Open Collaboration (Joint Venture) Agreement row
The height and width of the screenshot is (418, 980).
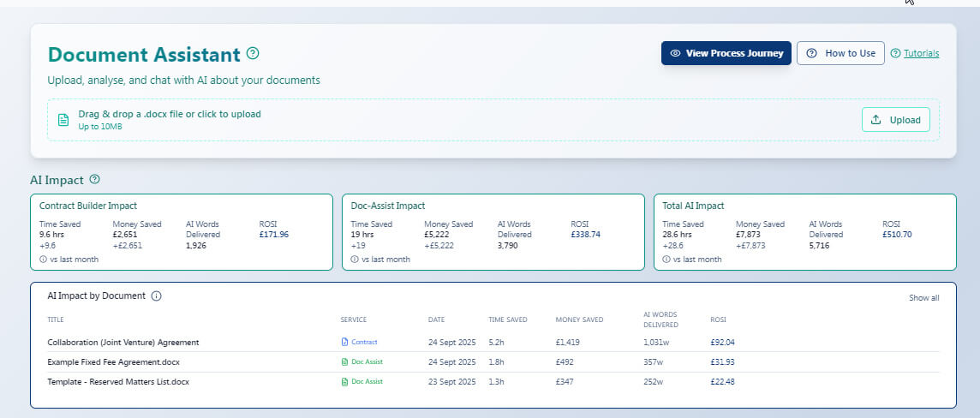point(123,343)
